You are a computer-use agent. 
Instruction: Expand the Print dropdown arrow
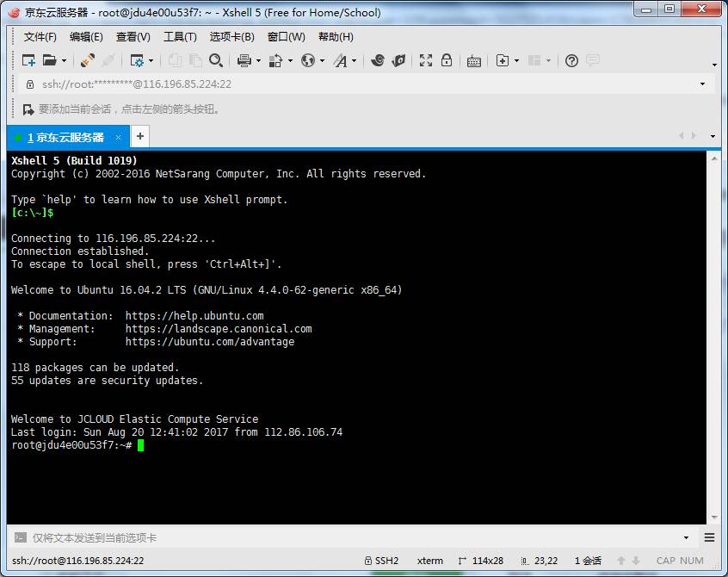click(x=259, y=61)
